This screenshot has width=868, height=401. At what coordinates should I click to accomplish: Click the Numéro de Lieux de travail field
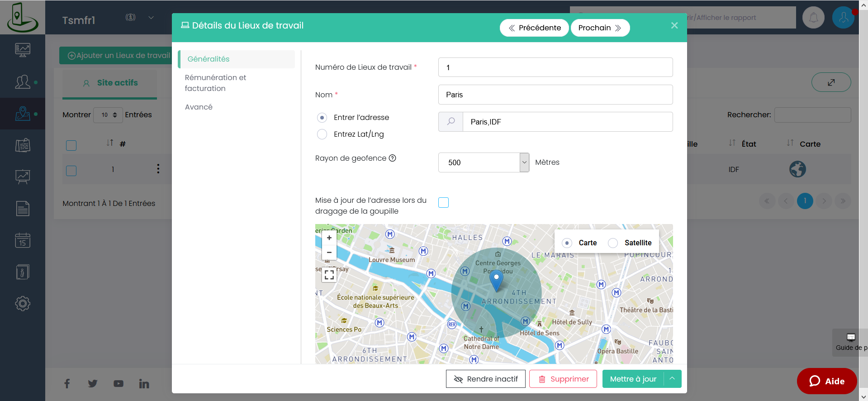pyautogui.click(x=555, y=67)
